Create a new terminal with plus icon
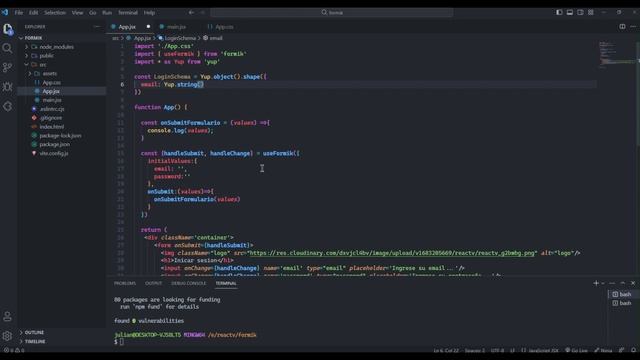 click(596, 283)
